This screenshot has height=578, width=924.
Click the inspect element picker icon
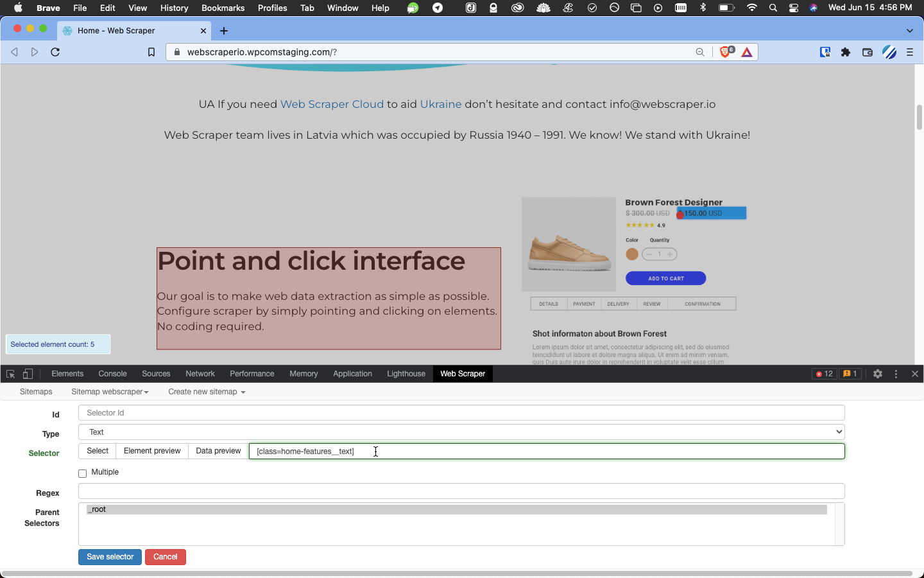coord(10,374)
